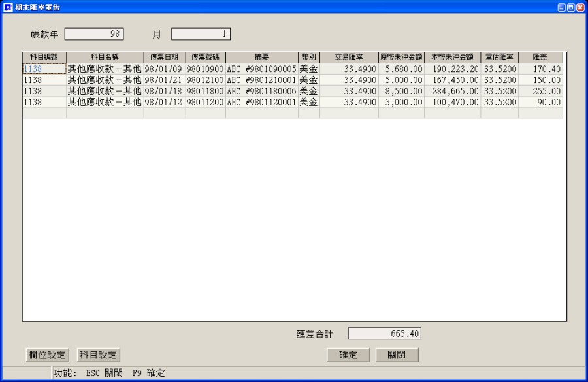
Task: Select voucher number 98011200 cell
Action: click(x=206, y=102)
